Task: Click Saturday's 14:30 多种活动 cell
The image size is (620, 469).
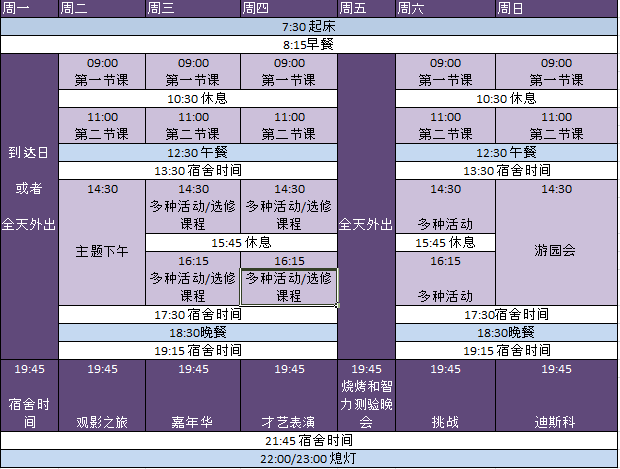Action: click(x=446, y=206)
